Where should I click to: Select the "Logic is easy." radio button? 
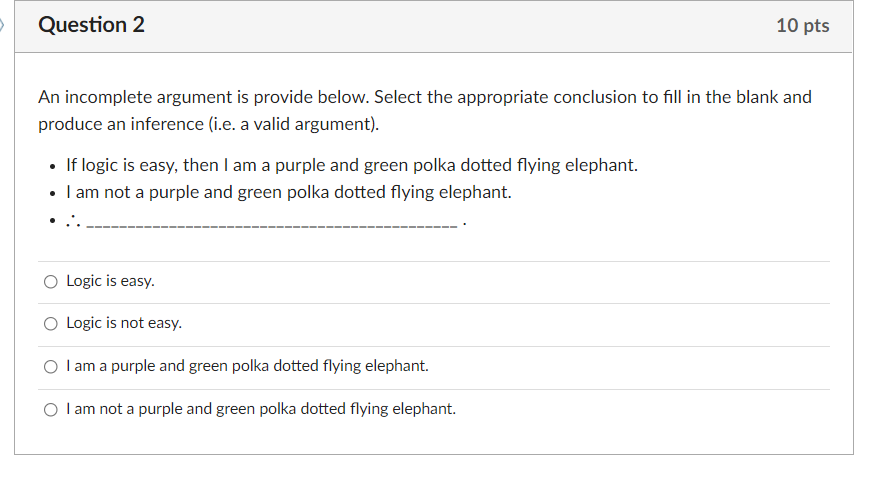click(50, 282)
